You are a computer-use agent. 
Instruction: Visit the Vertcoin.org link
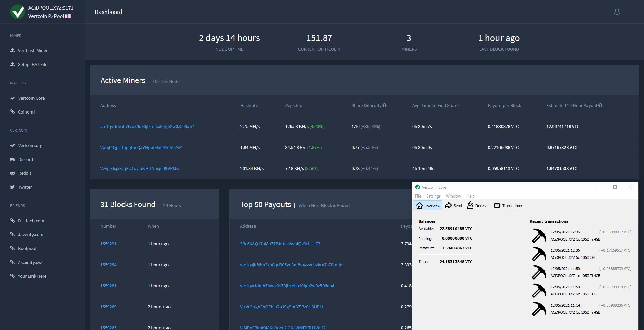tap(30, 145)
